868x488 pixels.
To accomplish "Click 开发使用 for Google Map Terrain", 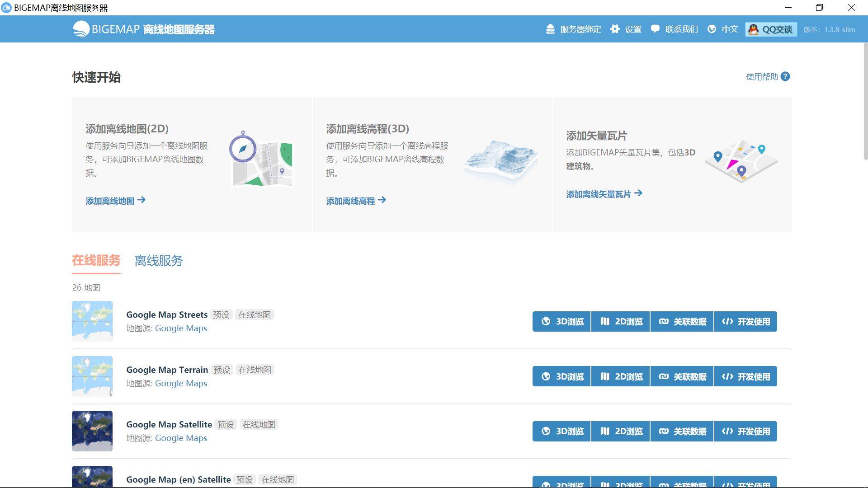I will [x=745, y=376].
